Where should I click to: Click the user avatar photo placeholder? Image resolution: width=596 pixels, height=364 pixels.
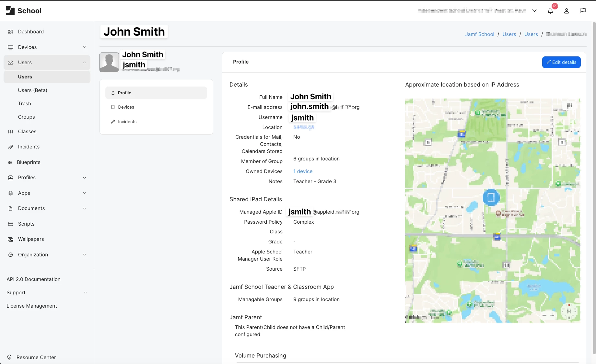click(x=109, y=62)
